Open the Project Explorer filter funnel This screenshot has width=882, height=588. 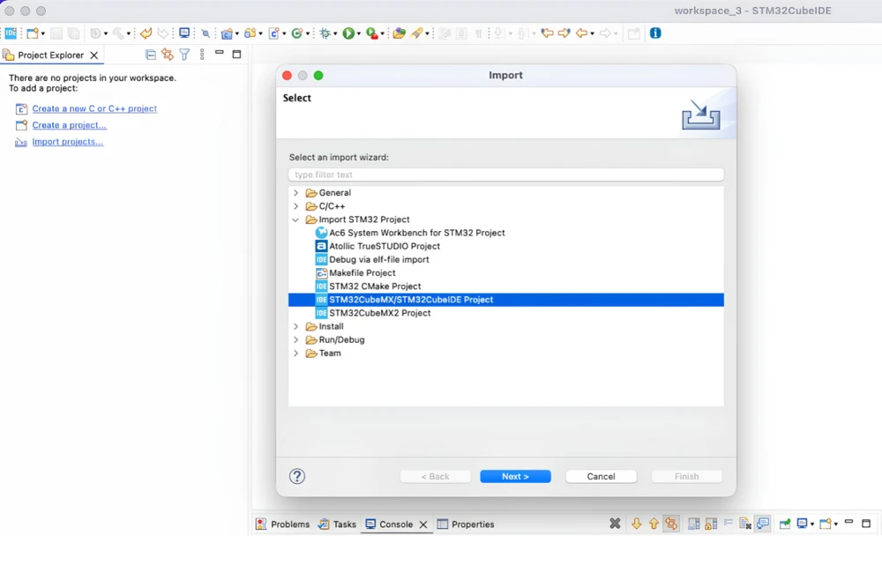[184, 55]
